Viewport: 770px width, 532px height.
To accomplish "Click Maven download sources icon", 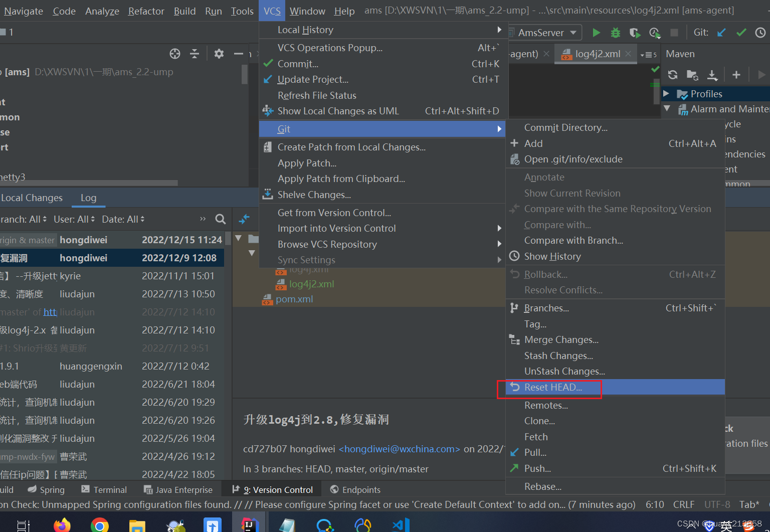I will click(x=712, y=75).
